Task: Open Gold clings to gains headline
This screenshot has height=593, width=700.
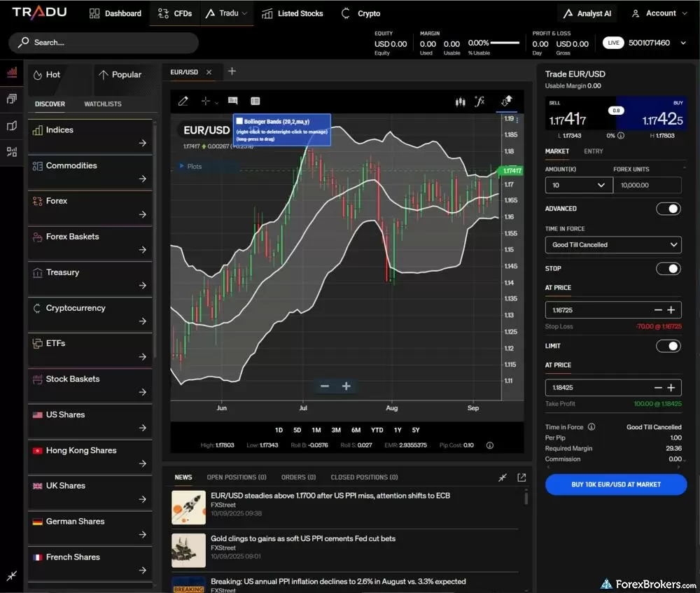Action: tap(303, 538)
